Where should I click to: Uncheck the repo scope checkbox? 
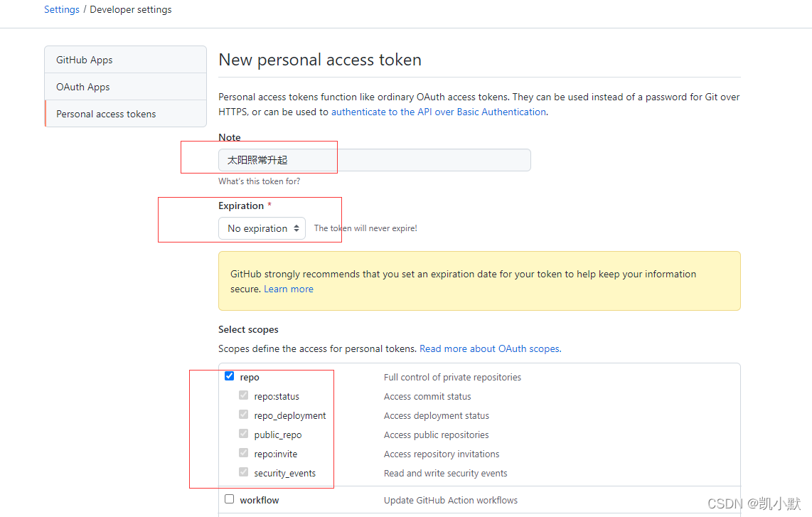tap(229, 376)
